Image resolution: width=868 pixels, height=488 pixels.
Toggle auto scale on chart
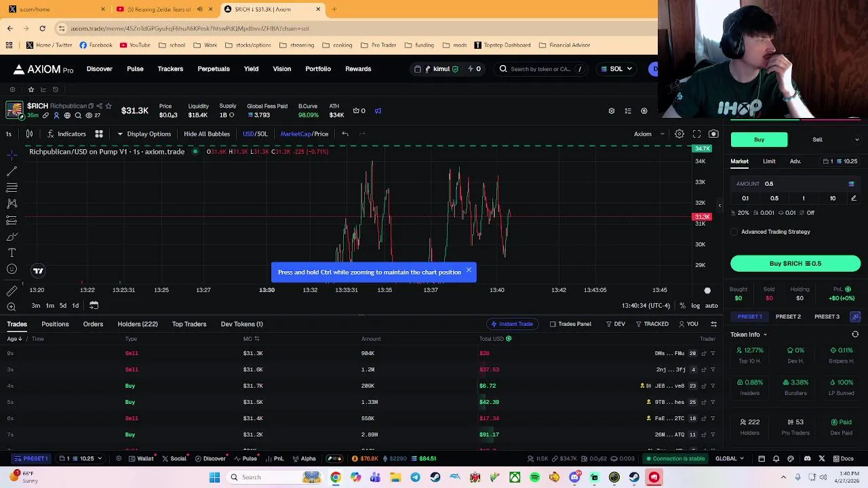coord(711,306)
